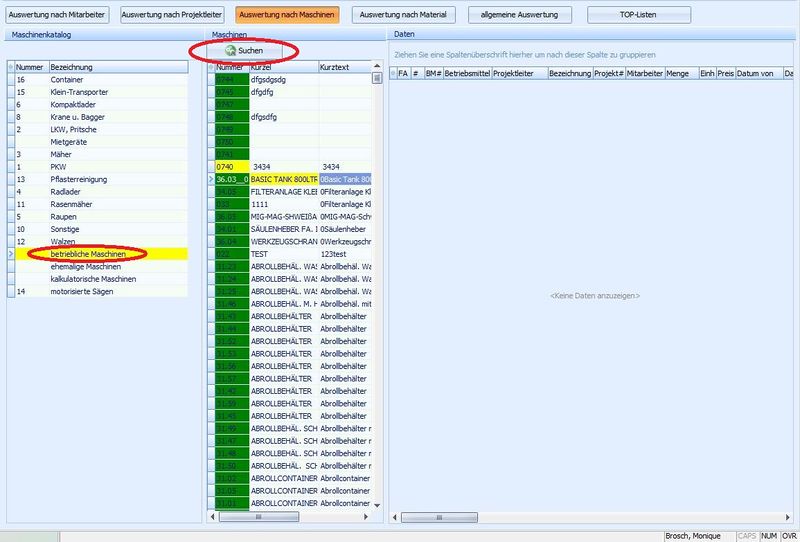
Task: Select machine row dfgsdgsdg
Action: point(290,80)
